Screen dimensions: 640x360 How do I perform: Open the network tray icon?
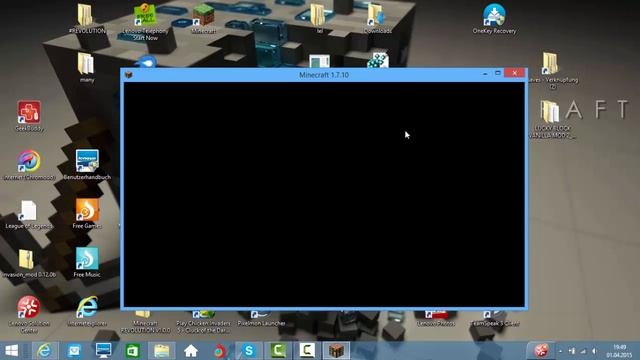[x=583, y=351]
